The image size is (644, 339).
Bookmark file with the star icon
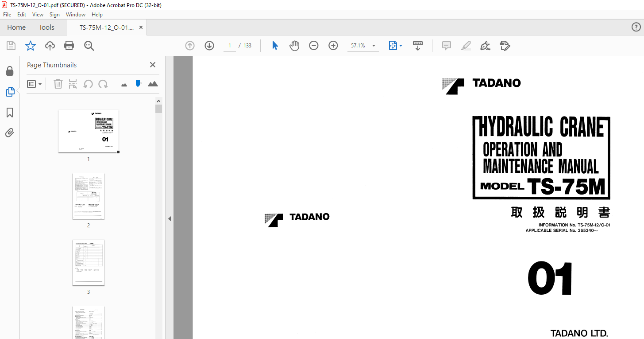pyautogui.click(x=30, y=46)
